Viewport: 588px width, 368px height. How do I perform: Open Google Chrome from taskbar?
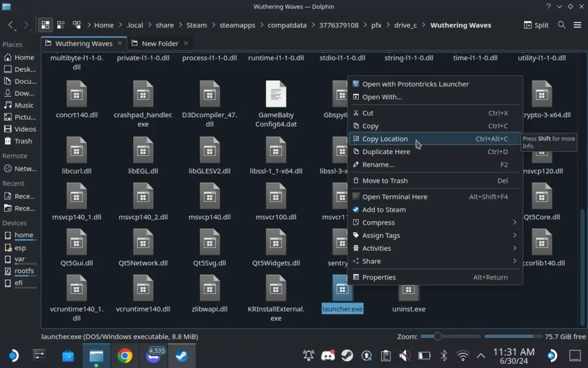(125, 355)
